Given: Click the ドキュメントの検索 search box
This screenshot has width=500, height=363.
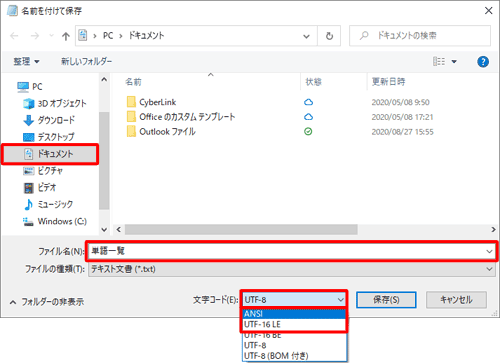Looking at the screenshot, I should coord(420,35).
